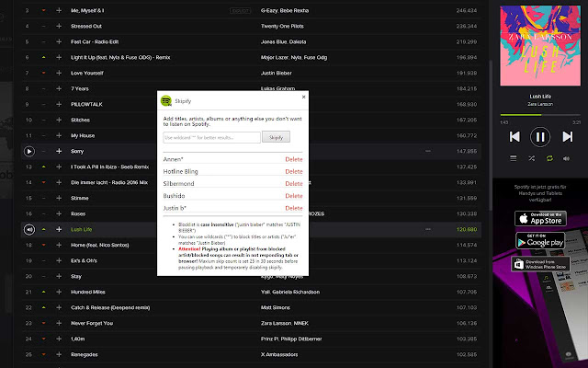The width and height of the screenshot is (588, 368).
Task: Play the song Sorry
Action: [29, 151]
